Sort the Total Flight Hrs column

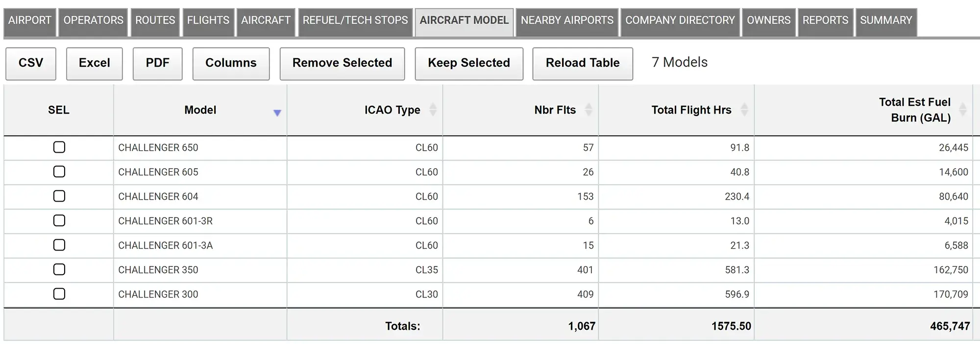coord(745,110)
